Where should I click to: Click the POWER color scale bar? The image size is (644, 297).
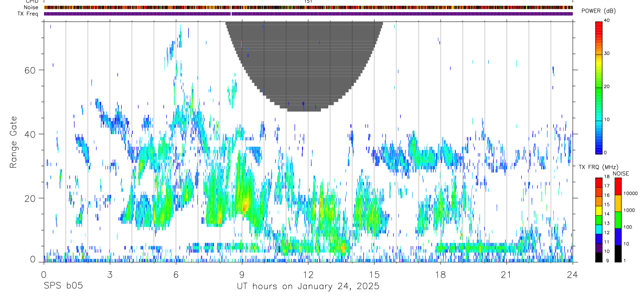599,87
